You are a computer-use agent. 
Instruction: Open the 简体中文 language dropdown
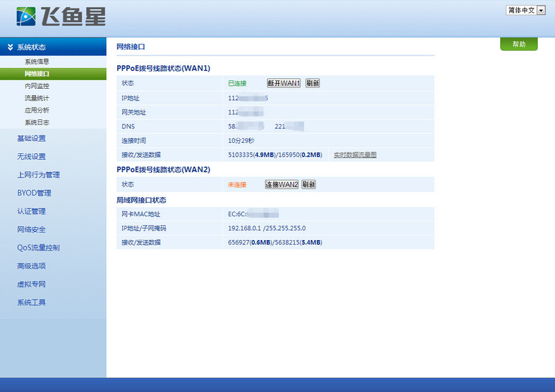pos(526,10)
